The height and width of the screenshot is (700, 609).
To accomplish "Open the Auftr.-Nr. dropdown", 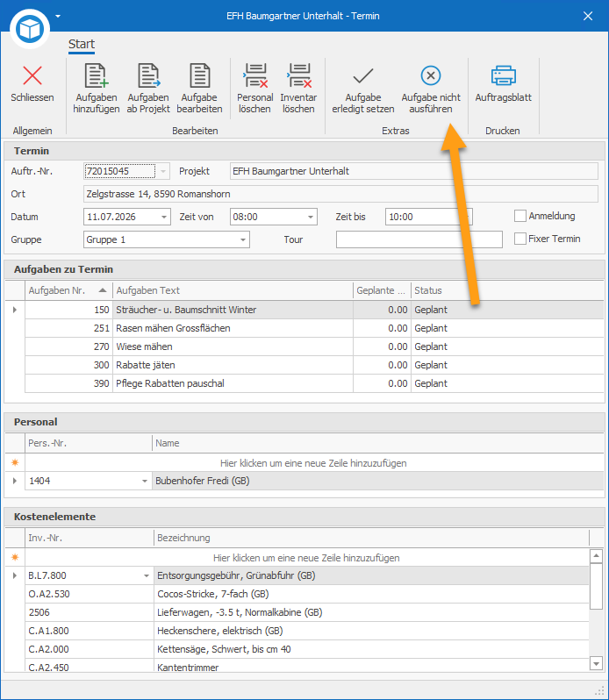I will (x=163, y=171).
